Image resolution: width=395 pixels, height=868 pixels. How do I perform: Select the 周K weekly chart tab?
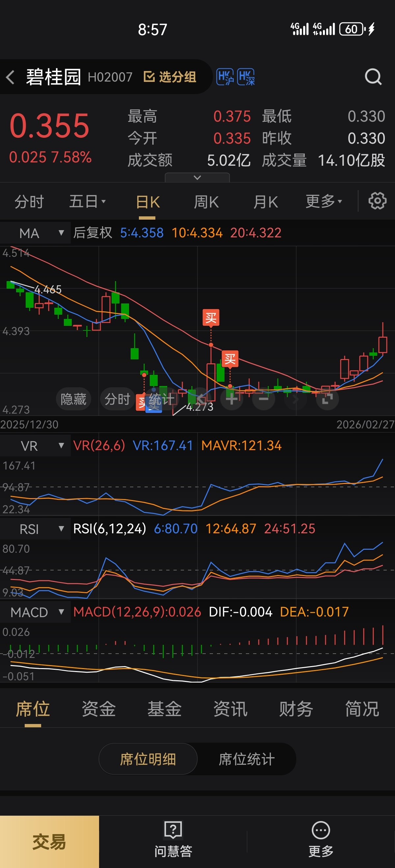click(206, 202)
